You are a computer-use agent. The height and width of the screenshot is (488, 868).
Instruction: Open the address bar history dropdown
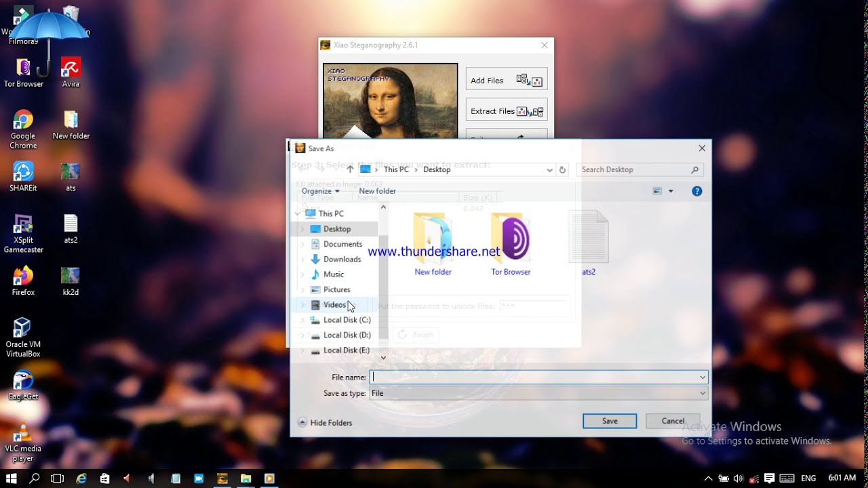549,170
